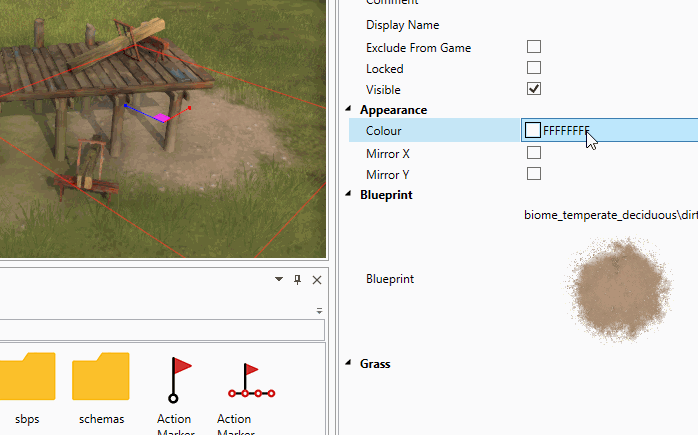Click the FFFFFFFF colour value field
Screen dimensions: 698x435
click(566, 130)
